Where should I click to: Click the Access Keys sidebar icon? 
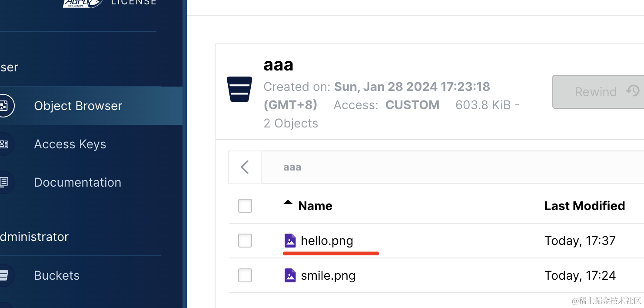click(4, 144)
